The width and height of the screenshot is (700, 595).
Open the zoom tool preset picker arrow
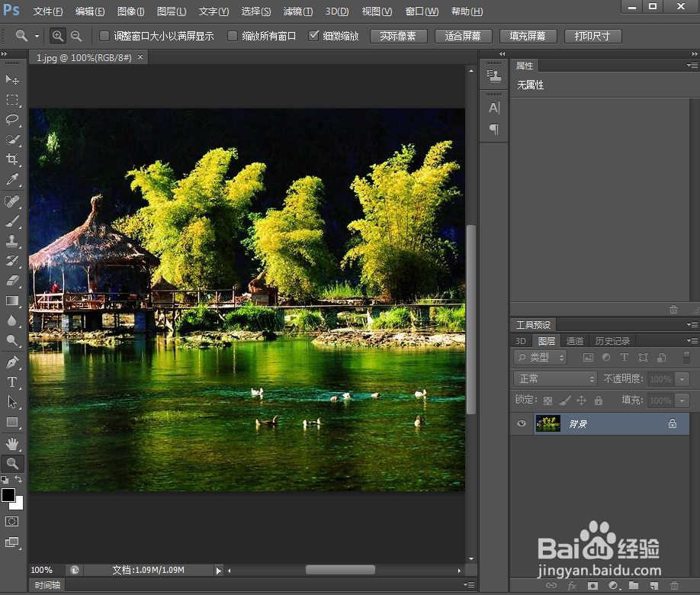tap(37, 36)
